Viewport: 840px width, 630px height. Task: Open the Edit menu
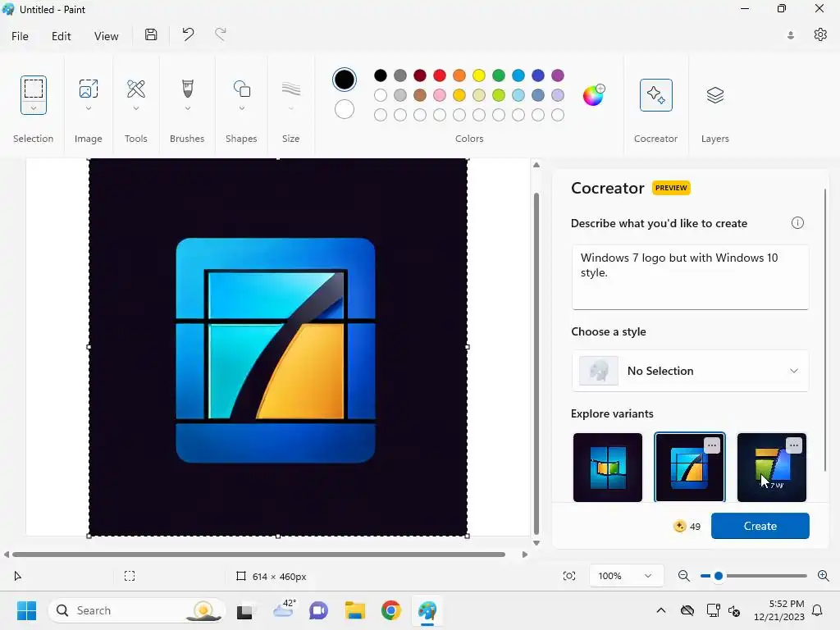click(61, 36)
